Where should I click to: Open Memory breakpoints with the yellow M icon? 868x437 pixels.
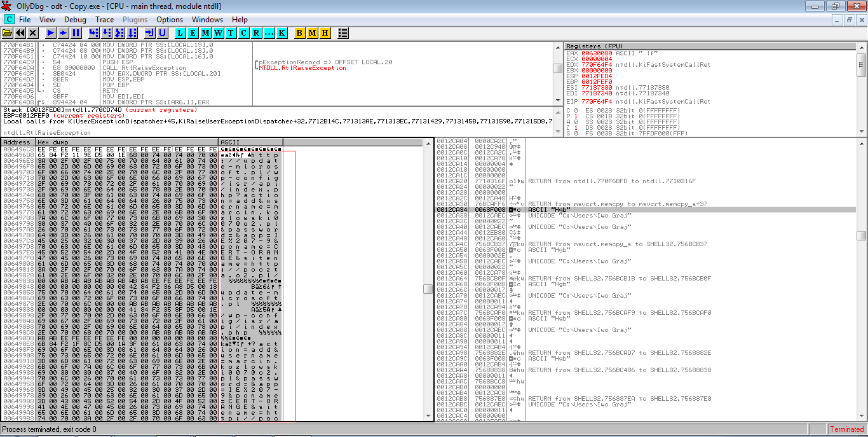(312, 32)
